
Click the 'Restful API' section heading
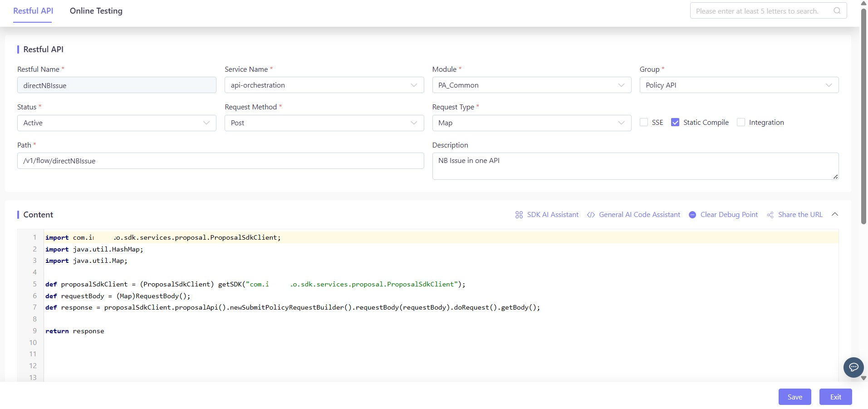click(43, 49)
